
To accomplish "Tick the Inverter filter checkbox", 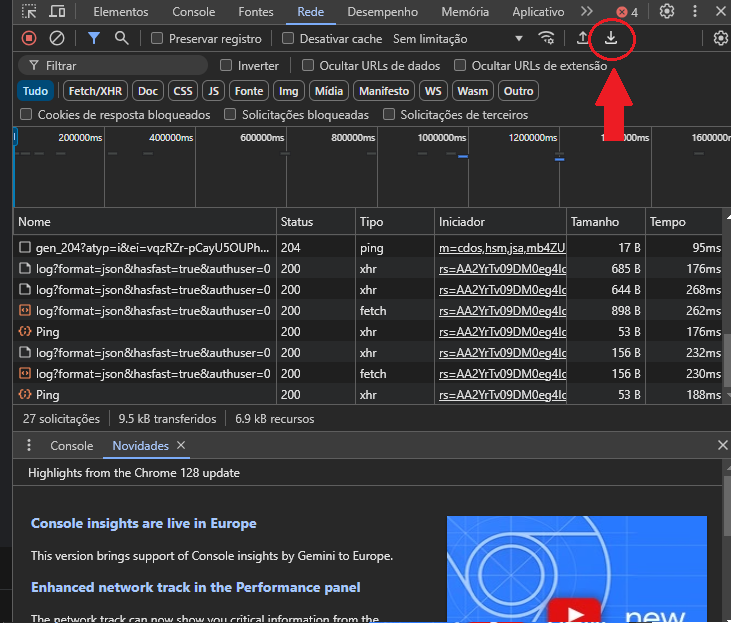I will [x=225, y=65].
